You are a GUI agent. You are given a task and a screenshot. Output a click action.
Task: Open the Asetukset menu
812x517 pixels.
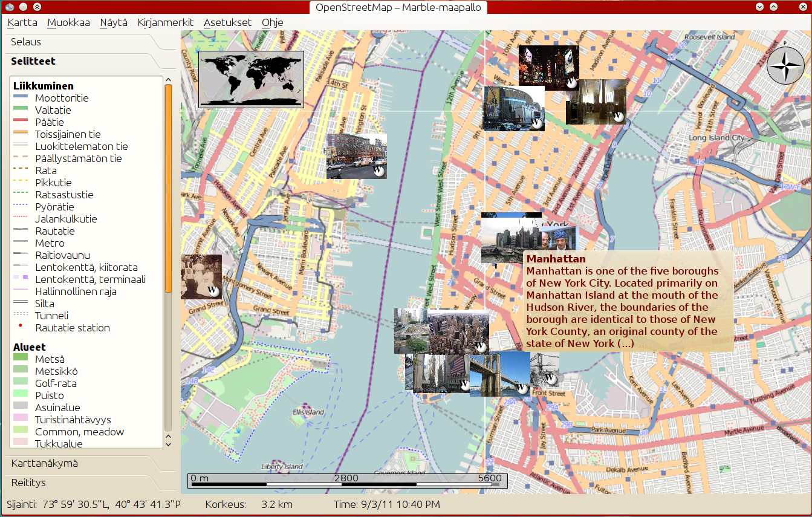point(228,22)
